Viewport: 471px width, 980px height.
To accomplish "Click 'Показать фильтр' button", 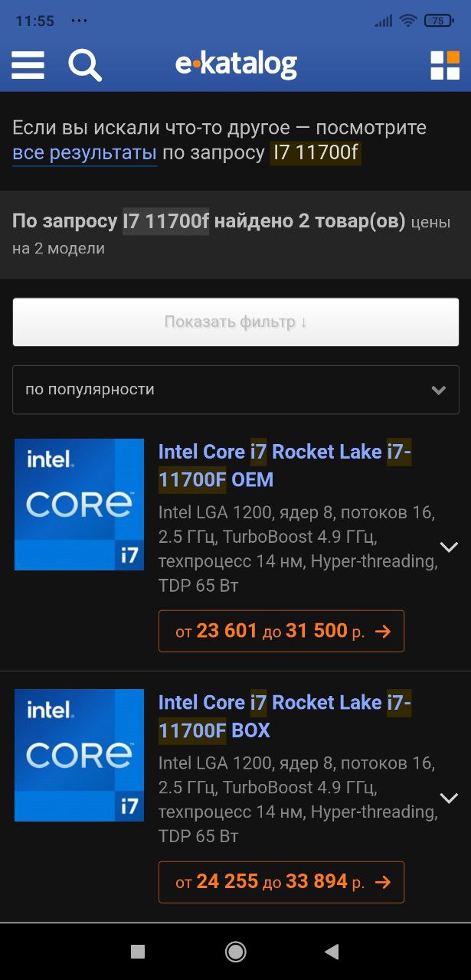I will coord(236,322).
